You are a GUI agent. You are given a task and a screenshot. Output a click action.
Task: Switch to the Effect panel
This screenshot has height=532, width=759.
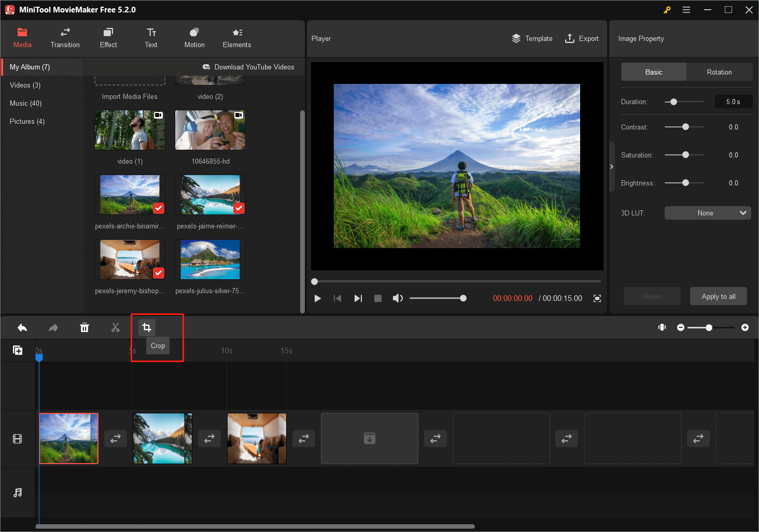[108, 37]
